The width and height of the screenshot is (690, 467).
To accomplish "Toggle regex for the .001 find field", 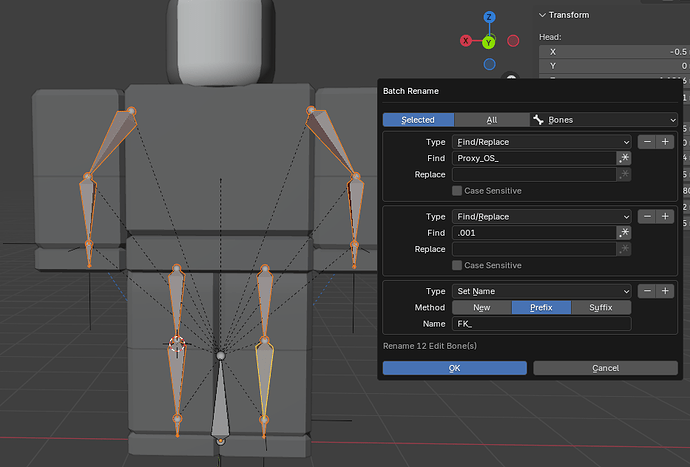I will [x=624, y=233].
